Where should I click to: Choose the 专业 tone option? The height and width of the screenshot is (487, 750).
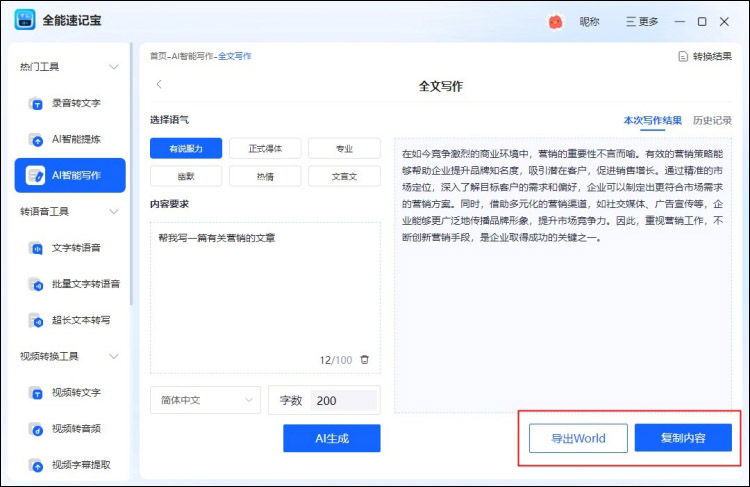344,148
